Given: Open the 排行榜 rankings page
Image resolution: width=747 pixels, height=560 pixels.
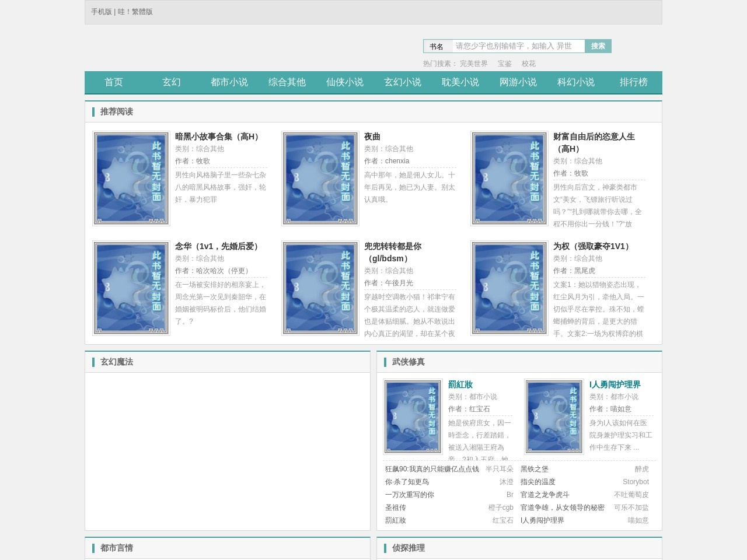Looking at the screenshot, I should pos(633,82).
